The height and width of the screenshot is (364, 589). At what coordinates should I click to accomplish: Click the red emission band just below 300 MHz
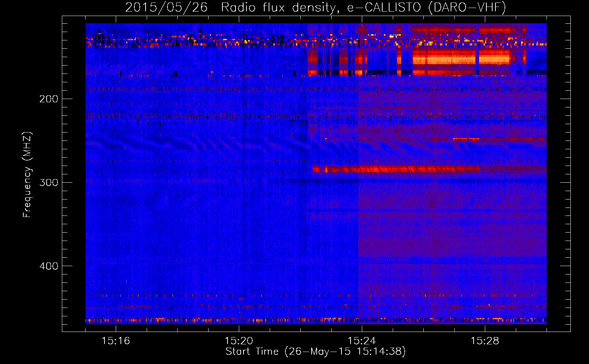396,169
